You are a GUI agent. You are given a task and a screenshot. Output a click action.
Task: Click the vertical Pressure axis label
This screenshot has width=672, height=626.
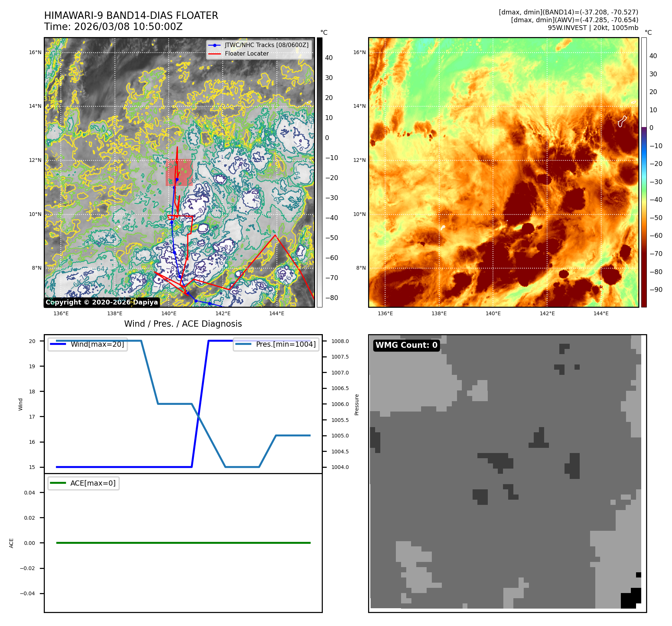(x=357, y=404)
